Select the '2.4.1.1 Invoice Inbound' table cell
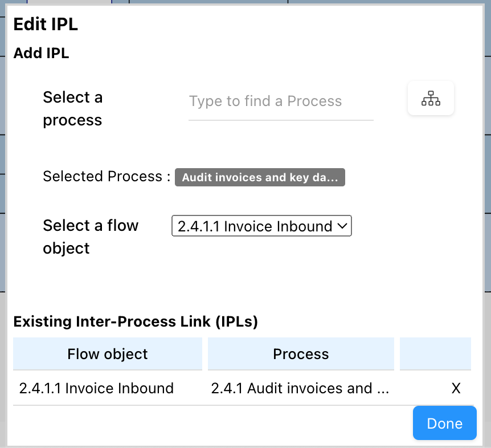Screen dimensions: 491x448 coord(96,389)
